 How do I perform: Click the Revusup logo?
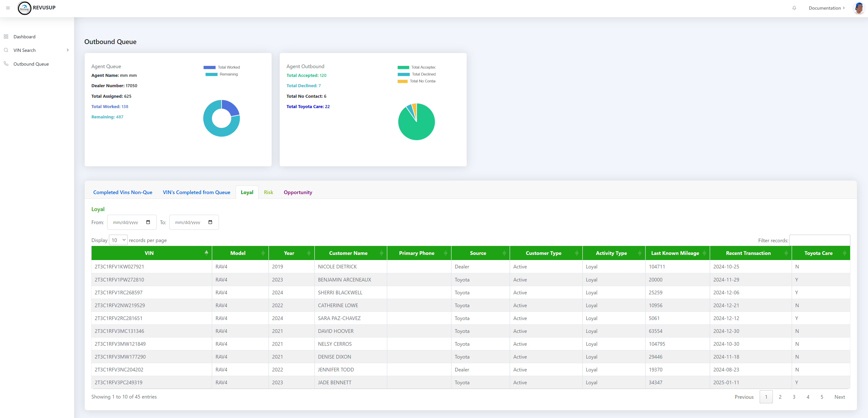25,8
